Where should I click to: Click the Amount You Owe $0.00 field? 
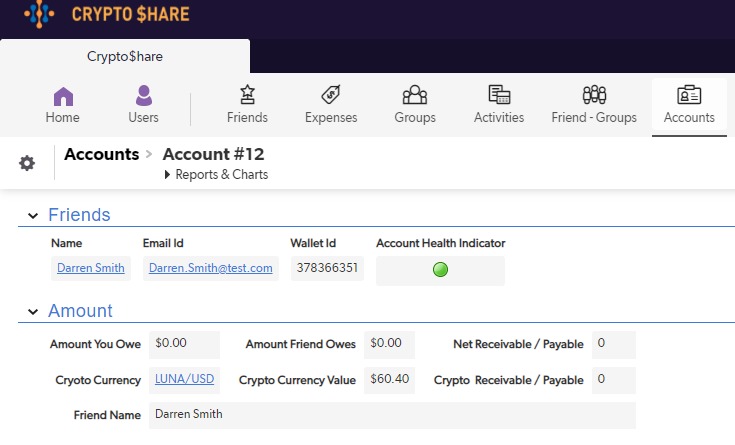tap(184, 345)
